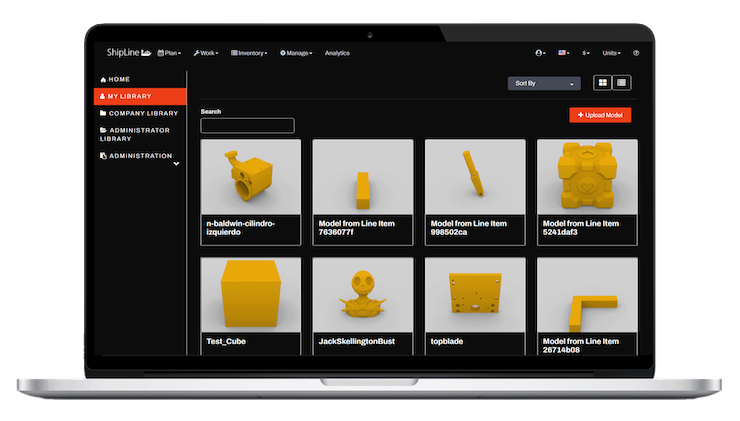The image size is (740, 421).
Task: Open the Manage menu
Action: [296, 53]
